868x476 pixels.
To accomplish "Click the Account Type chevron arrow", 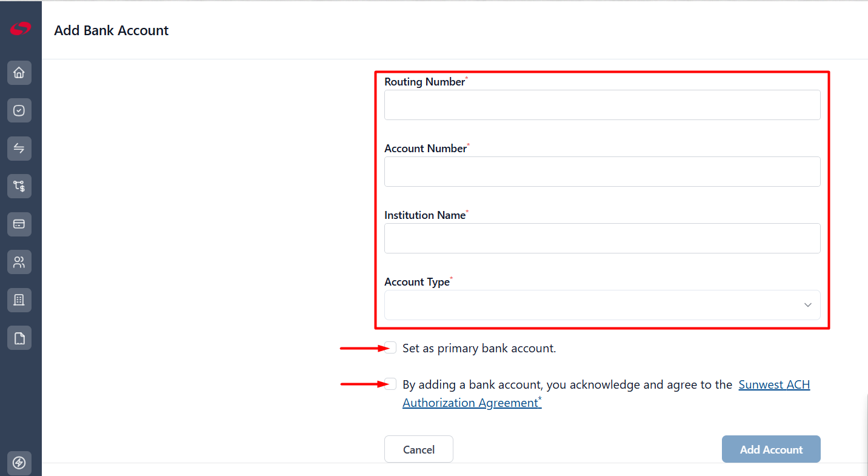I will [x=807, y=305].
